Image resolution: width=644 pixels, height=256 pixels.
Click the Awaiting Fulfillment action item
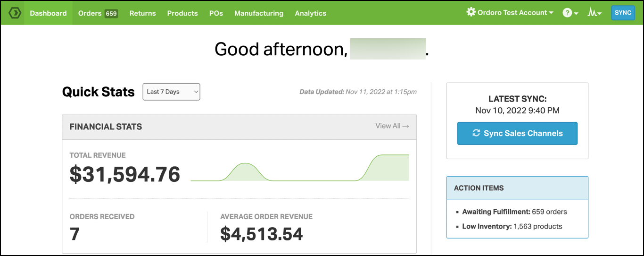tap(514, 212)
